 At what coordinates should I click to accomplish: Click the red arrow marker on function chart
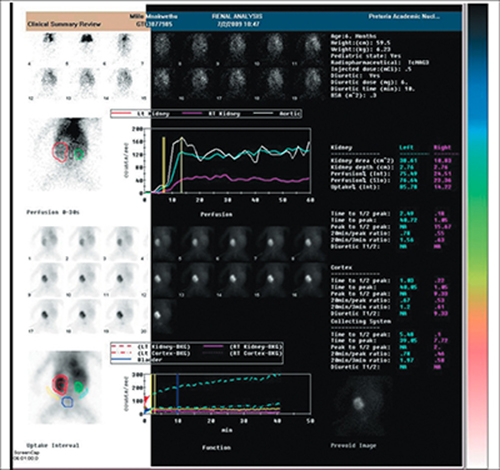click(x=147, y=399)
